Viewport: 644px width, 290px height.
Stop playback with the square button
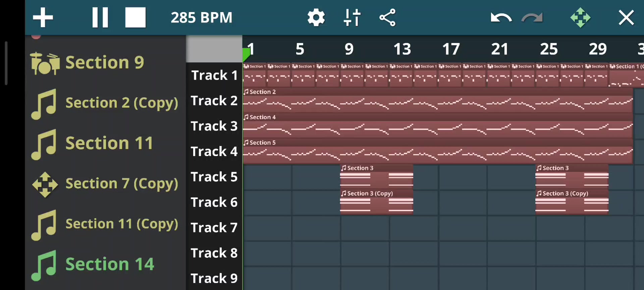(x=136, y=17)
